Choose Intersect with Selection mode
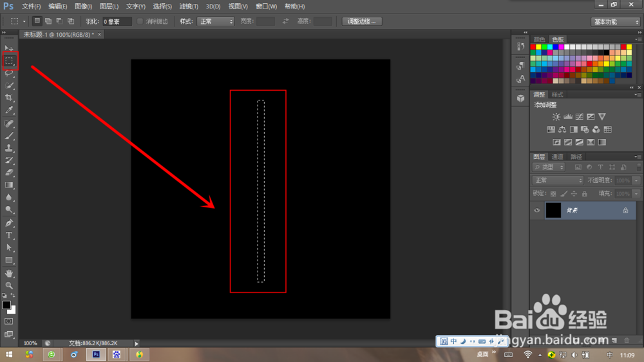 [x=71, y=21]
